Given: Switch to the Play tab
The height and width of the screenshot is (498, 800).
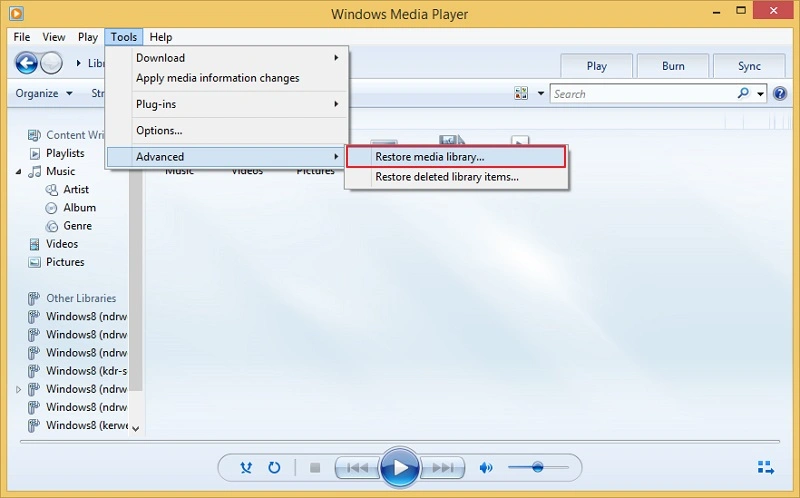Looking at the screenshot, I should (596, 66).
